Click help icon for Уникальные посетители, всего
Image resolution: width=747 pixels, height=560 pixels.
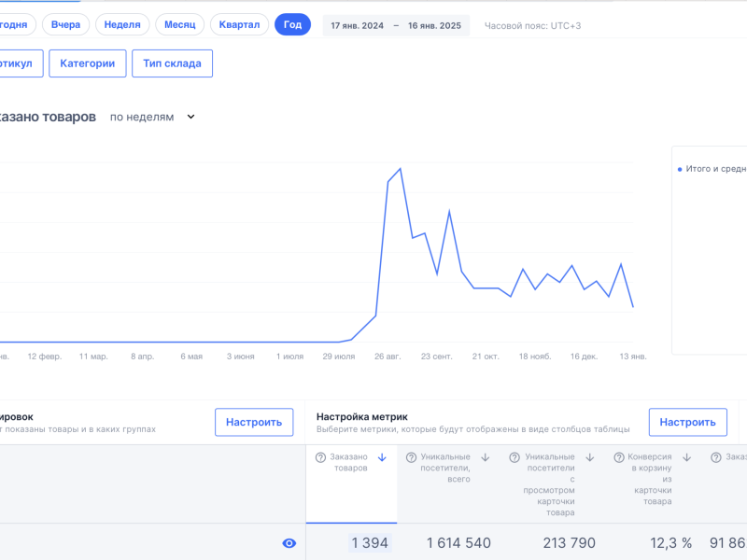click(x=410, y=457)
